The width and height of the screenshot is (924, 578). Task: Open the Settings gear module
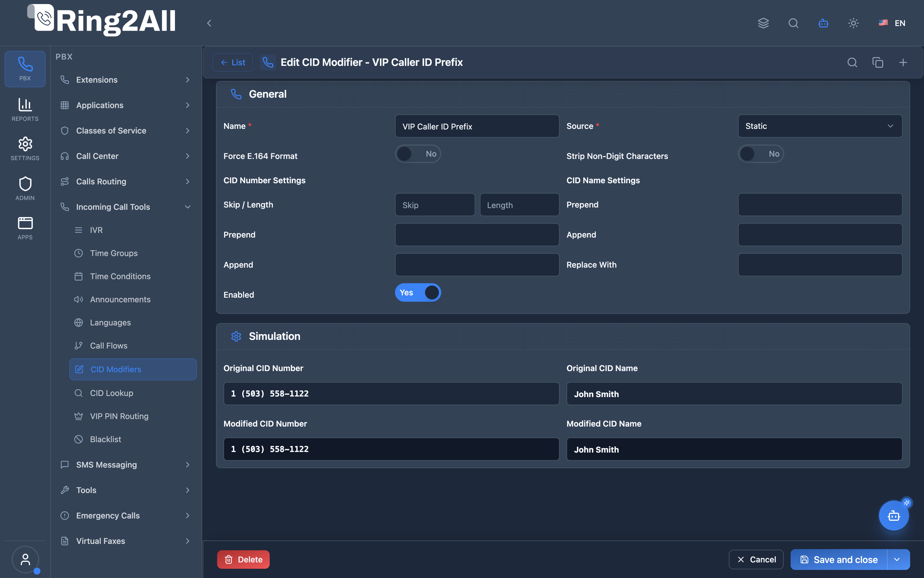click(x=25, y=149)
